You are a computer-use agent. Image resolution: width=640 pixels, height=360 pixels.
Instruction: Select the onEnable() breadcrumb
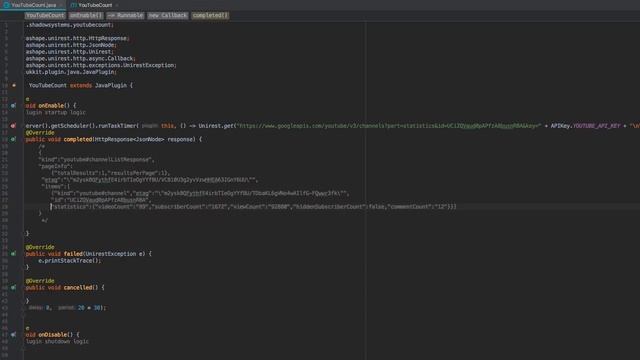pyautogui.click(x=86, y=16)
